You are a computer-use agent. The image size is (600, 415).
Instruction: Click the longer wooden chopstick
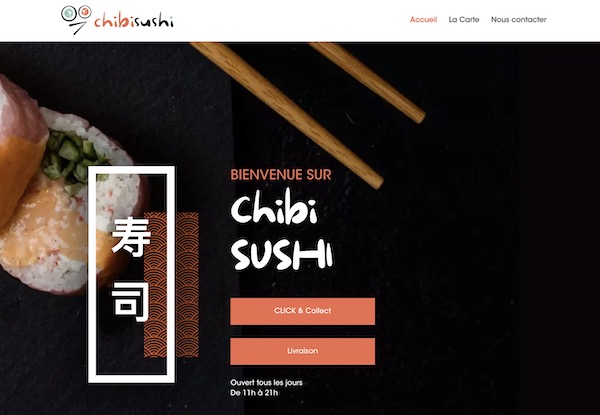click(287, 115)
